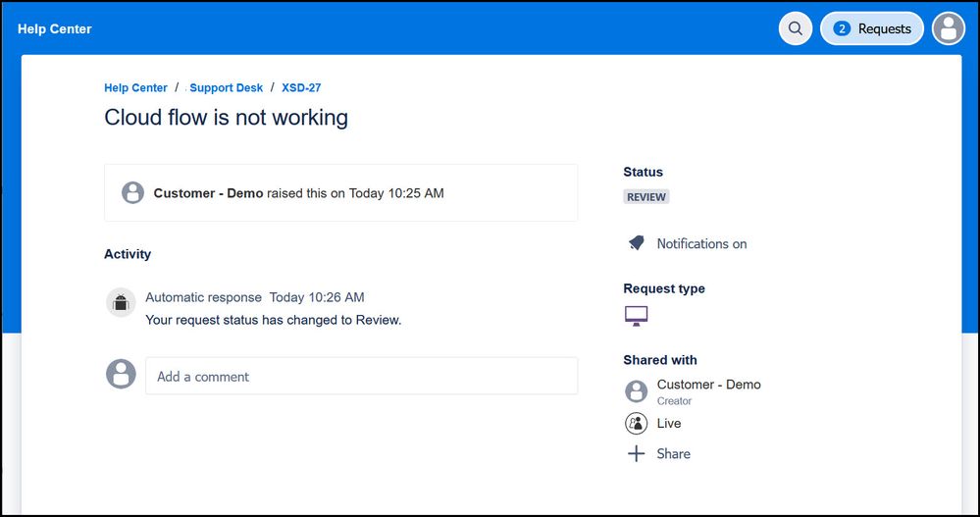Click the requester avatar beside Customer - Demo
The width and height of the screenshot is (980, 517).
tap(132, 193)
